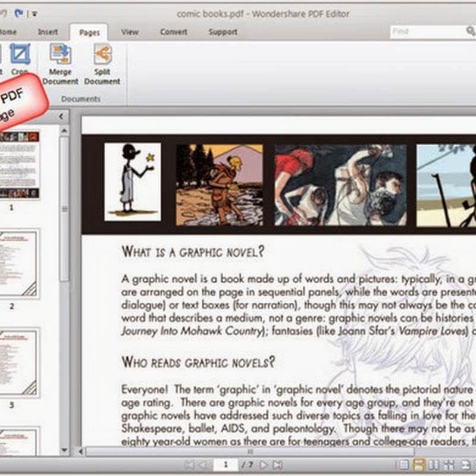
Task: Click the first comic panel image in the document
Action: pos(133,182)
